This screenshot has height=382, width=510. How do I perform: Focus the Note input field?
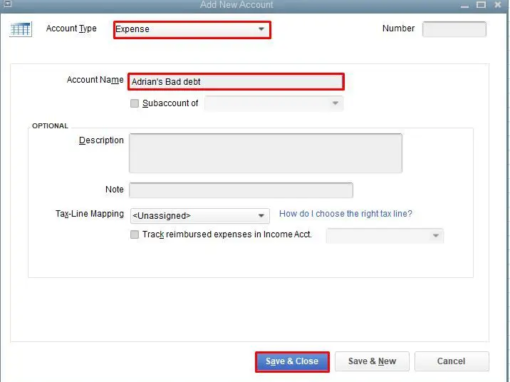[241, 190]
